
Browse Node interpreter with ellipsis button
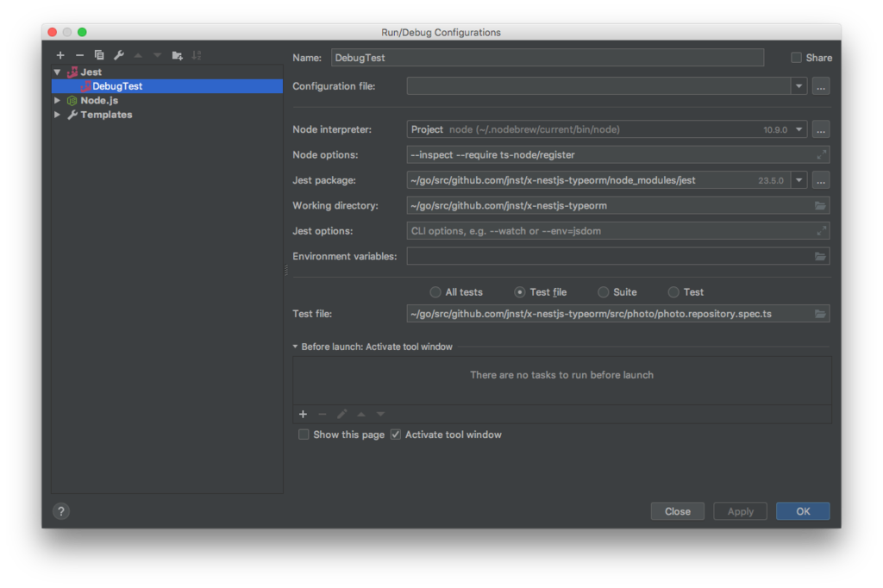(821, 129)
